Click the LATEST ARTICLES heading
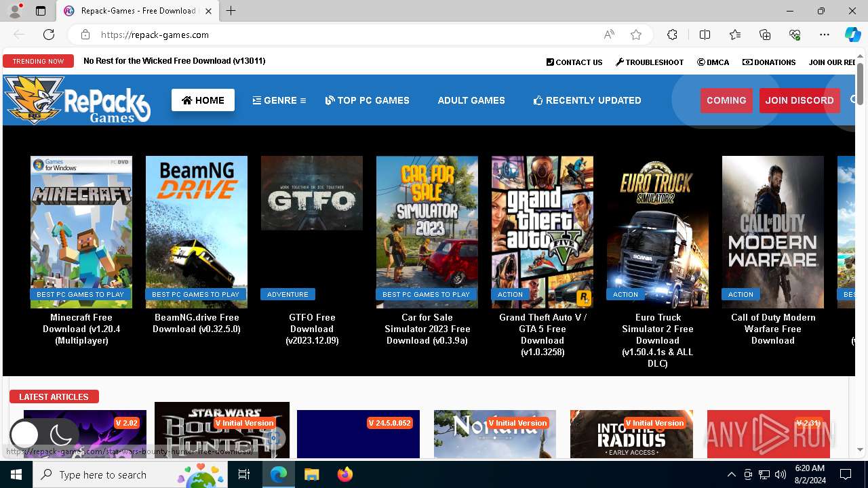 click(x=54, y=396)
